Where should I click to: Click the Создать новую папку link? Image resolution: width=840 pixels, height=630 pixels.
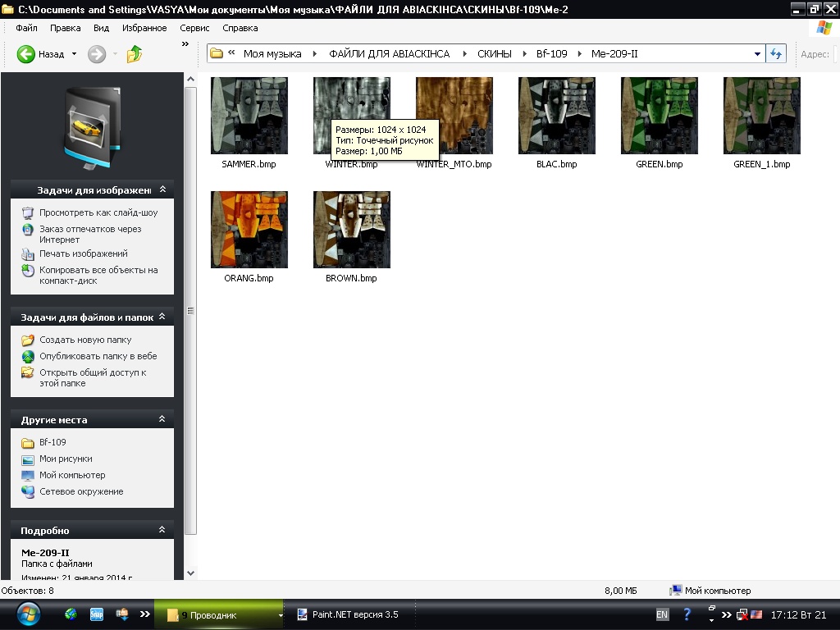(x=85, y=340)
